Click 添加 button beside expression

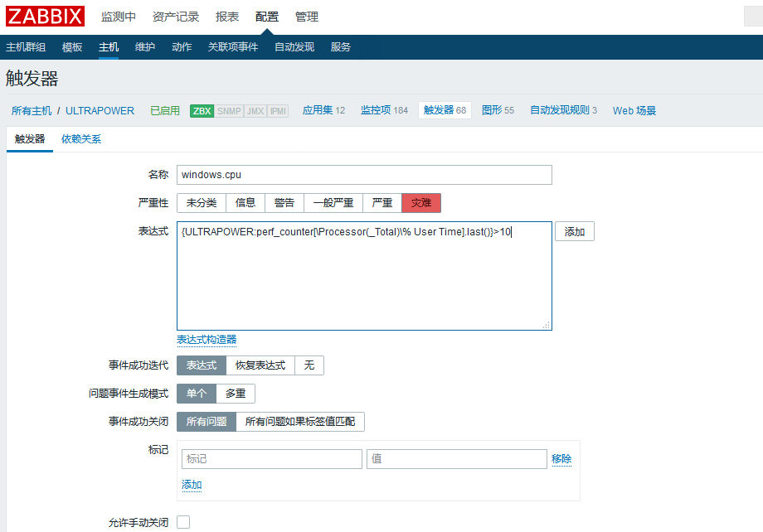pos(575,231)
